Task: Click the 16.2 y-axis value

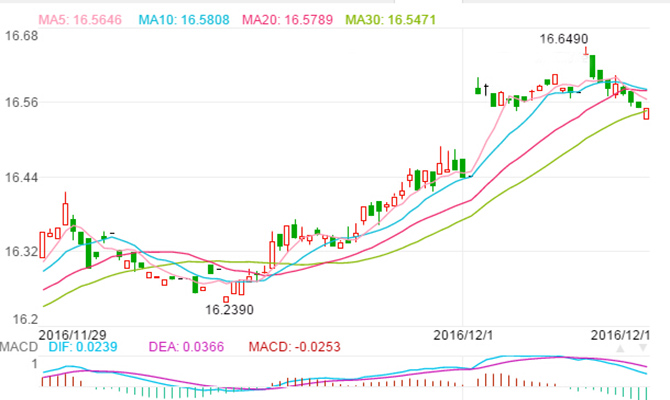Action: (25, 319)
